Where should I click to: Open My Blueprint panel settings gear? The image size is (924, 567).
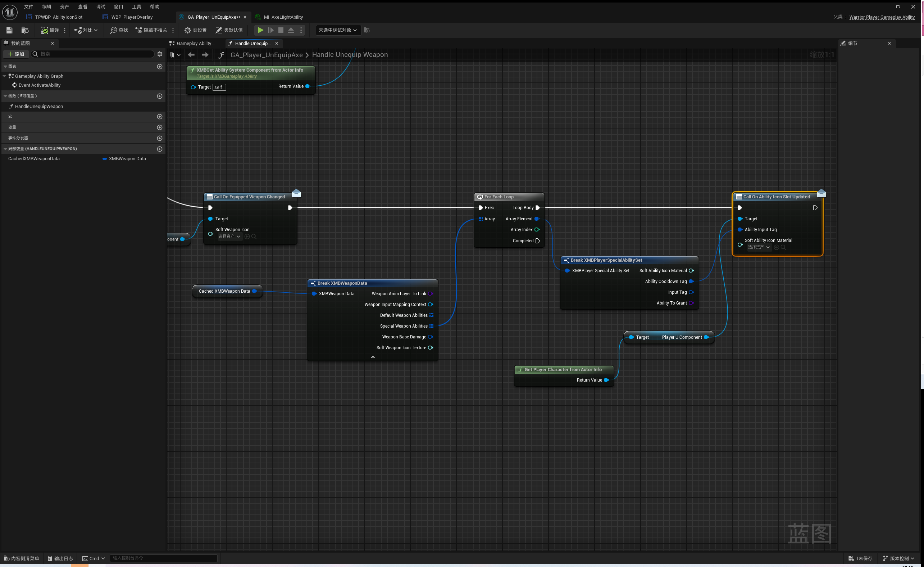(x=160, y=54)
